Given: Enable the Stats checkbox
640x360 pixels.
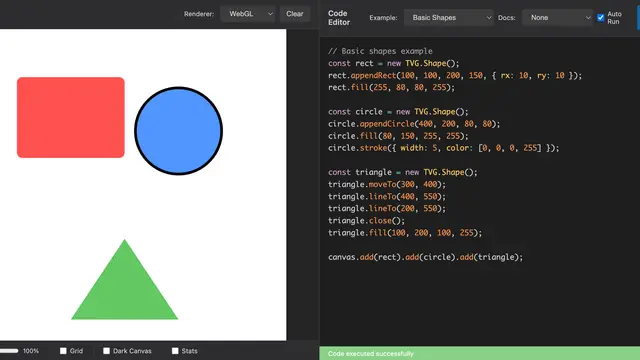Looking at the screenshot, I should point(175,351).
